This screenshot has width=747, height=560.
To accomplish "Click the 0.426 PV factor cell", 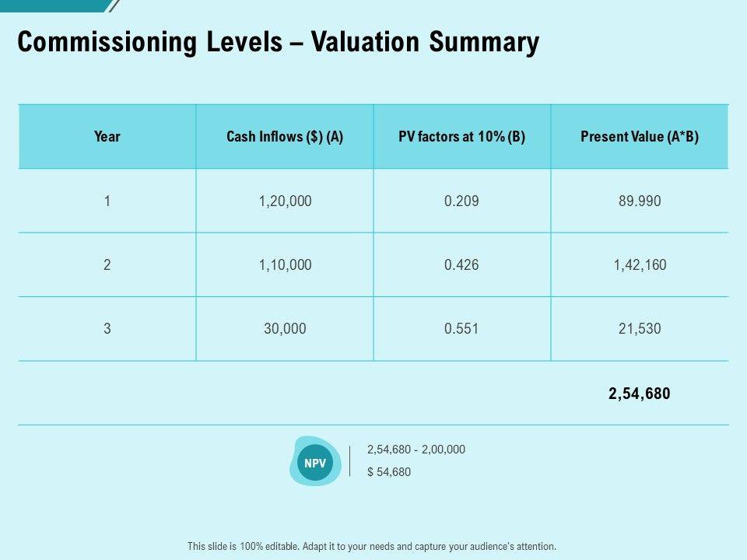I will [x=461, y=265].
